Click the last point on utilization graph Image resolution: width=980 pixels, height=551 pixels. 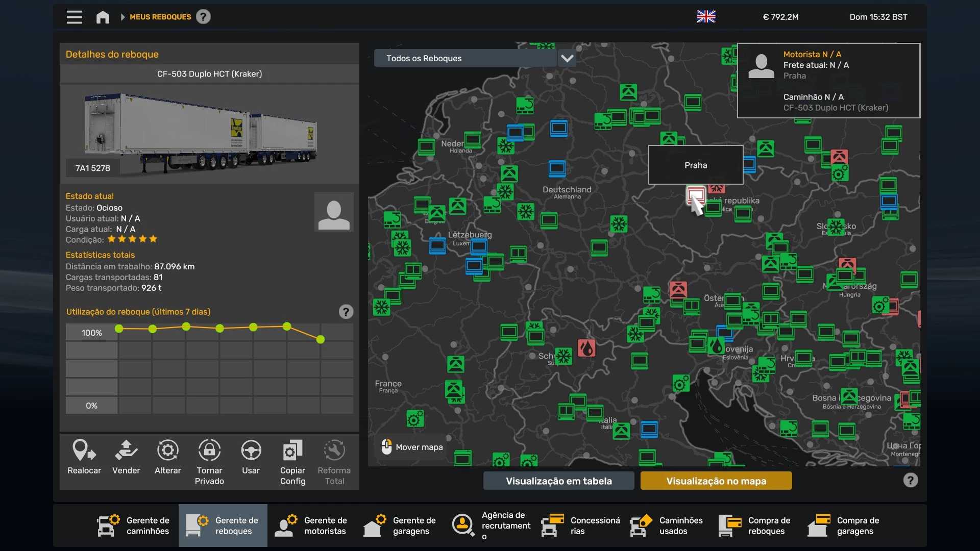[321, 339]
